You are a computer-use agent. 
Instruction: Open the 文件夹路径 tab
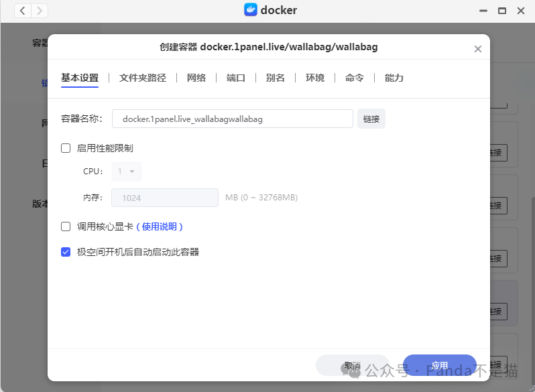point(143,78)
